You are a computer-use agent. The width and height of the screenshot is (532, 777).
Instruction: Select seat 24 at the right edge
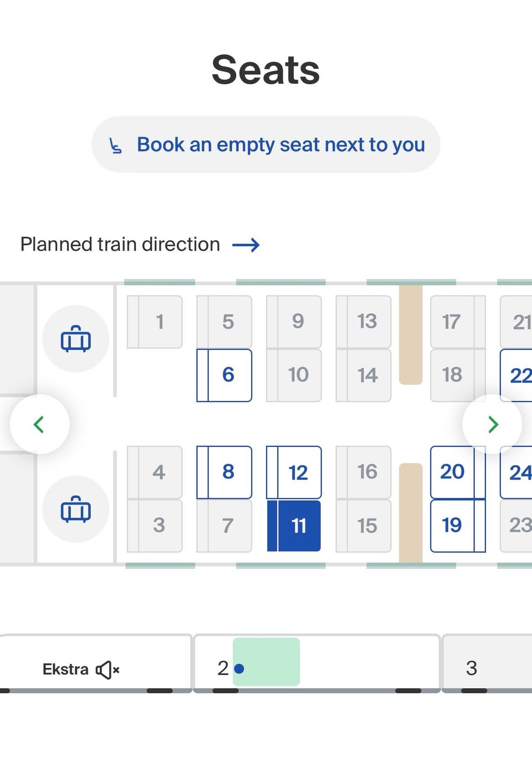(x=519, y=472)
